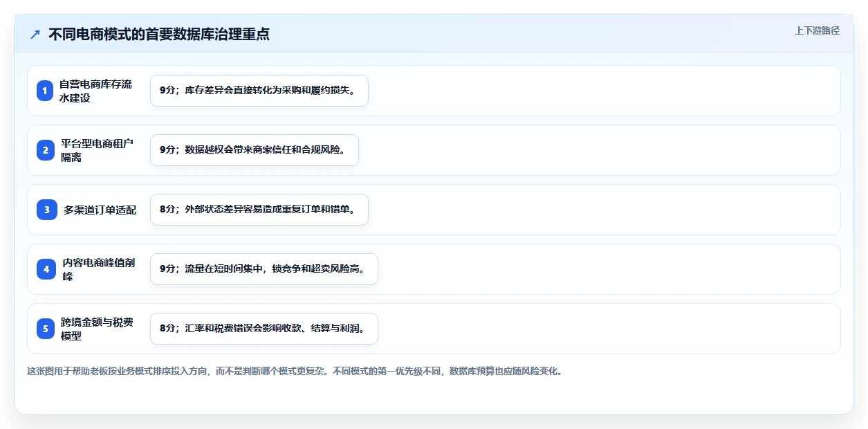The width and height of the screenshot is (868, 429).
Task: Click the box 锁竞争和超卖风险高
Action: 264,269
